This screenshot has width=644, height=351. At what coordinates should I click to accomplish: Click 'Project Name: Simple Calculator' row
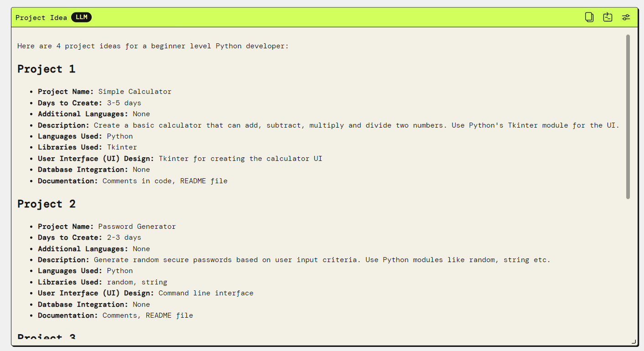point(105,92)
